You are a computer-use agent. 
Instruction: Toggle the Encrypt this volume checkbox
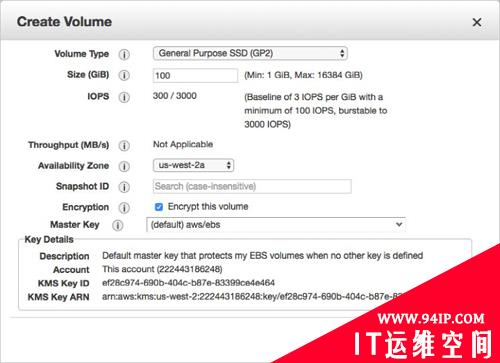159,207
